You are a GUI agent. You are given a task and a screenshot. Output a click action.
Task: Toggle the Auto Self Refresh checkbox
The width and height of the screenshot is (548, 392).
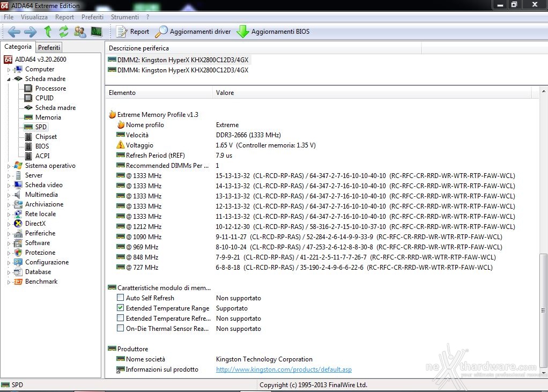[120, 298]
